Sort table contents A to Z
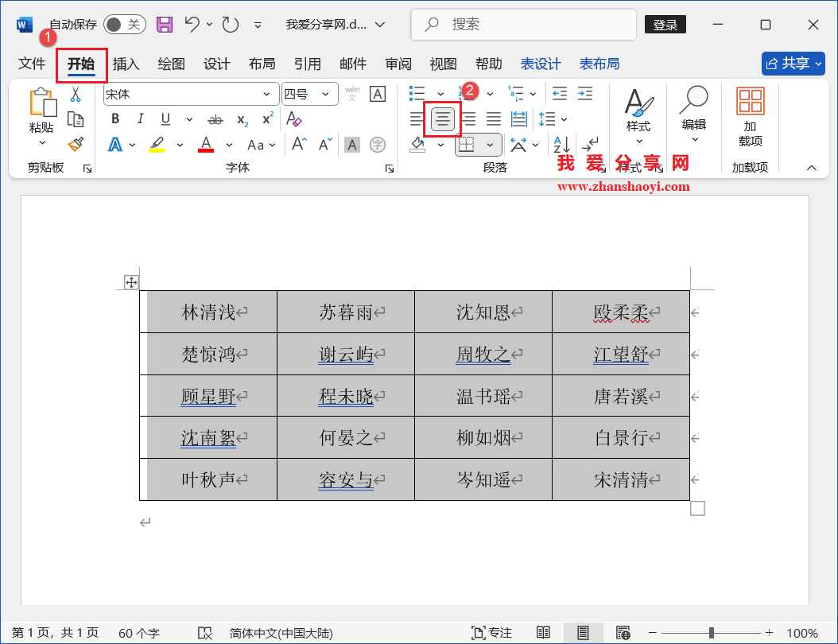 tap(561, 144)
